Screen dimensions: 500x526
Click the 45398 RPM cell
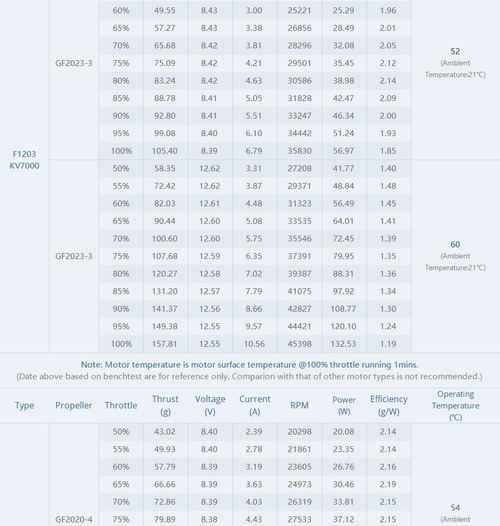click(x=299, y=344)
